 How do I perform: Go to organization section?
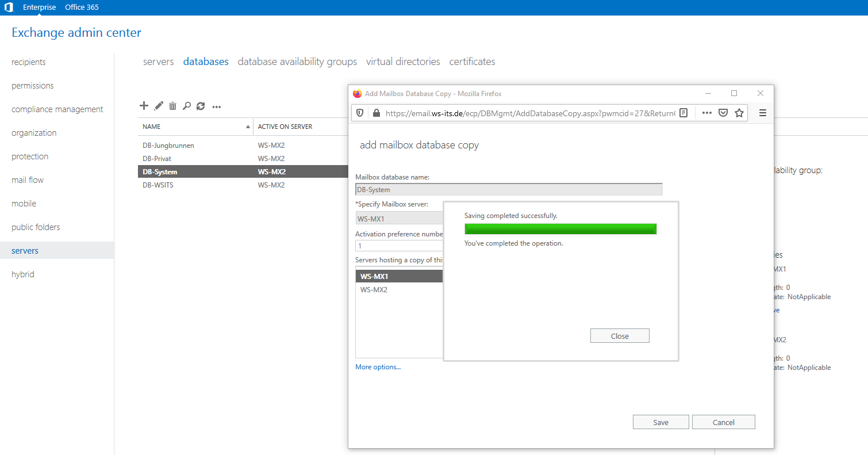34,133
